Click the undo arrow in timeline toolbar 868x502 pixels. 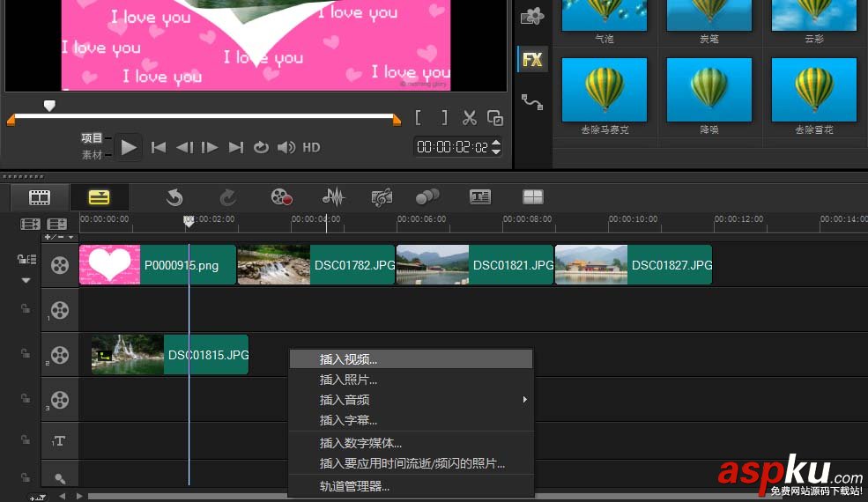pyautogui.click(x=174, y=197)
